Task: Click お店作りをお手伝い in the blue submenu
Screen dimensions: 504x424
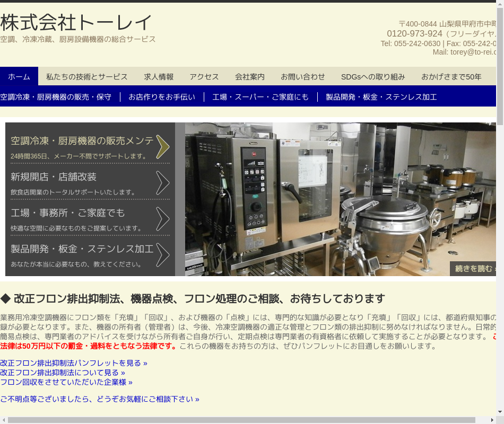Action: point(162,97)
